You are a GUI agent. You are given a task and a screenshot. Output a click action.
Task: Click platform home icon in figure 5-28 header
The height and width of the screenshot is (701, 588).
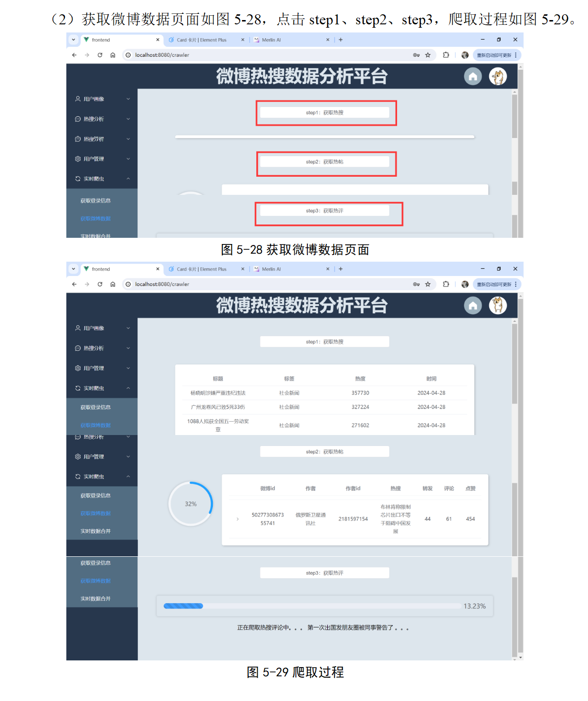[x=473, y=76]
